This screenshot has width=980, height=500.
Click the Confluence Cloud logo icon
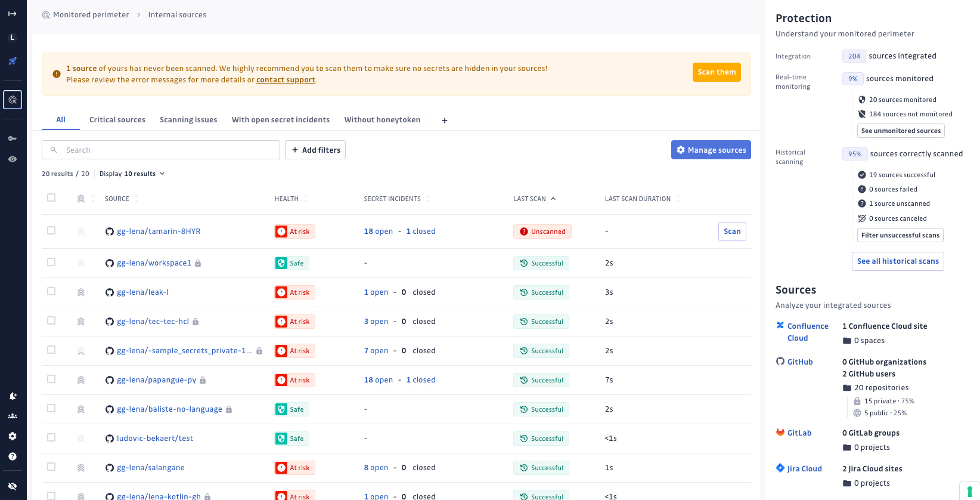pyautogui.click(x=780, y=326)
